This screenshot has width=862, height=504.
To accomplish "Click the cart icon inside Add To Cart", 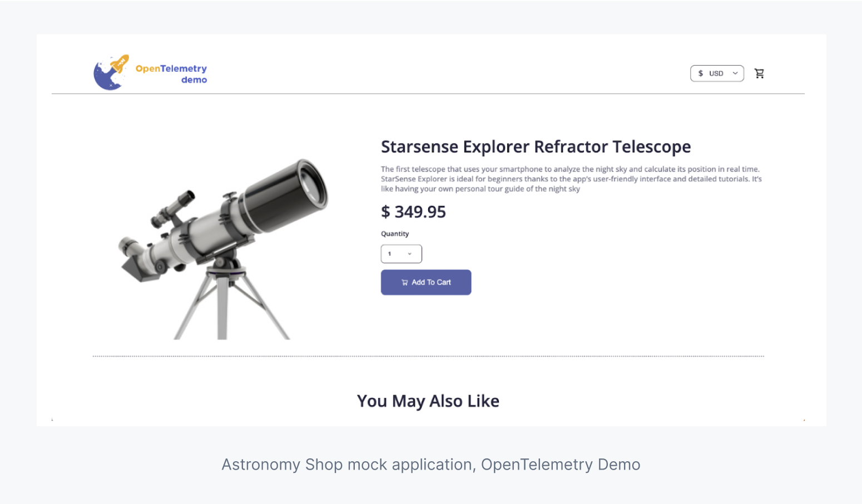I will (x=404, y=282).
